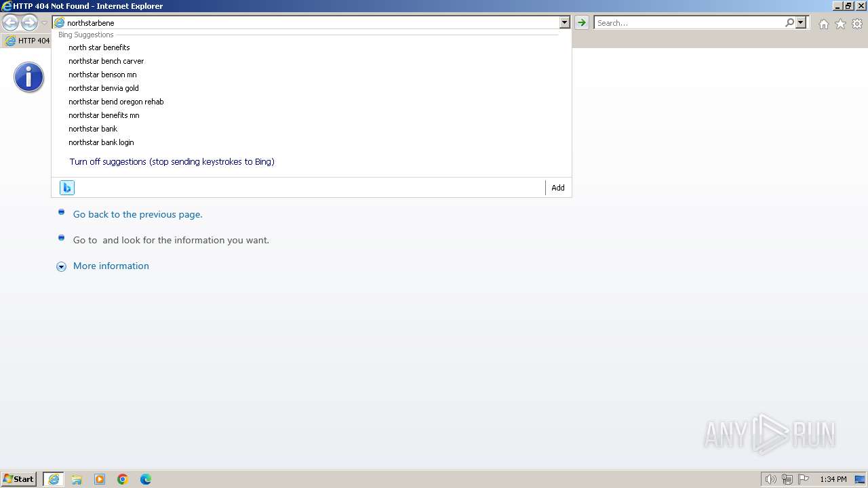Click the Action Center flag tray icon
This screenshot has height=488, width=868.
pyautogui.click(x=804, y=479)
